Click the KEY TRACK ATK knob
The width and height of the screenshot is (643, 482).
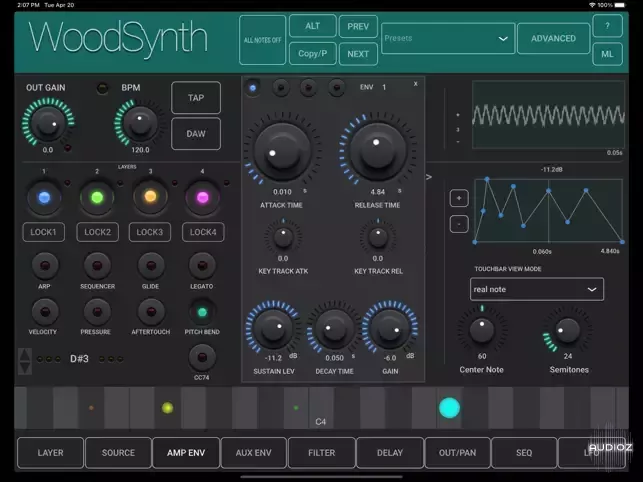coord(283,237)
